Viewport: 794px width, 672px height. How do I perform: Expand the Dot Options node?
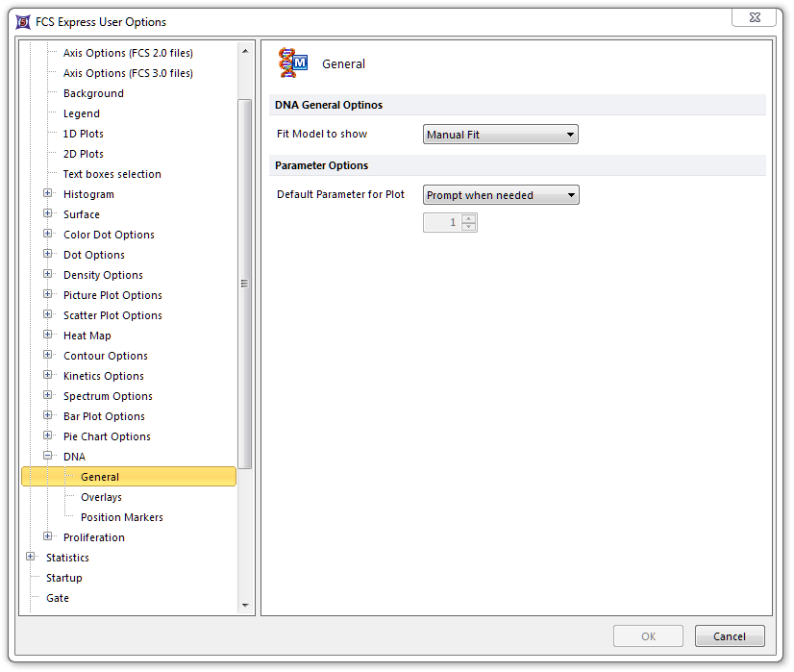click(x=48, y=254)
